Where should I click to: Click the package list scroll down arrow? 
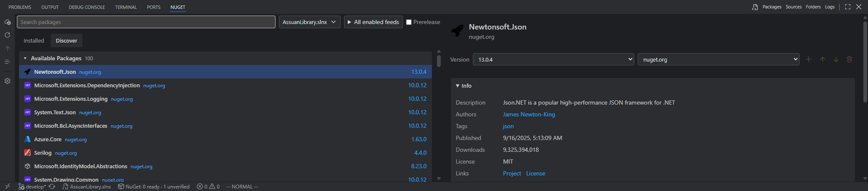[x=439, y=179]
